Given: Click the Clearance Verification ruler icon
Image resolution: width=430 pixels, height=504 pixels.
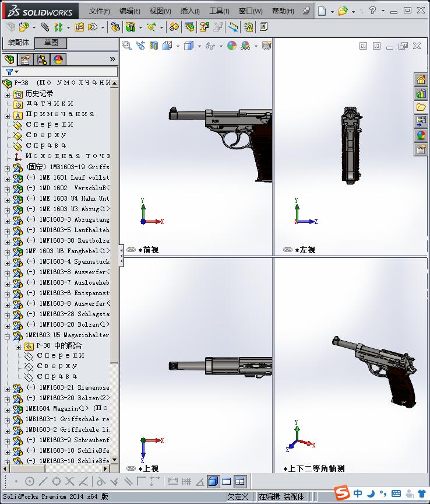Looking at the screenshot, I should point(234,27).
